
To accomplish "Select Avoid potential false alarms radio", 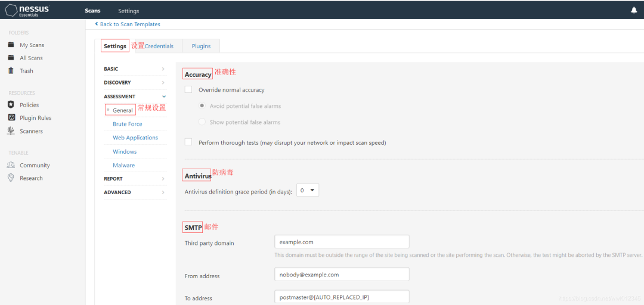I will 202,105.
